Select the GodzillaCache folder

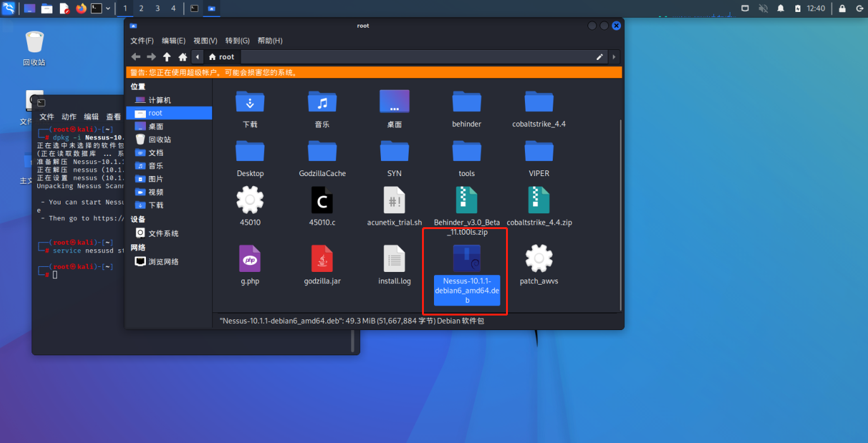322,151
